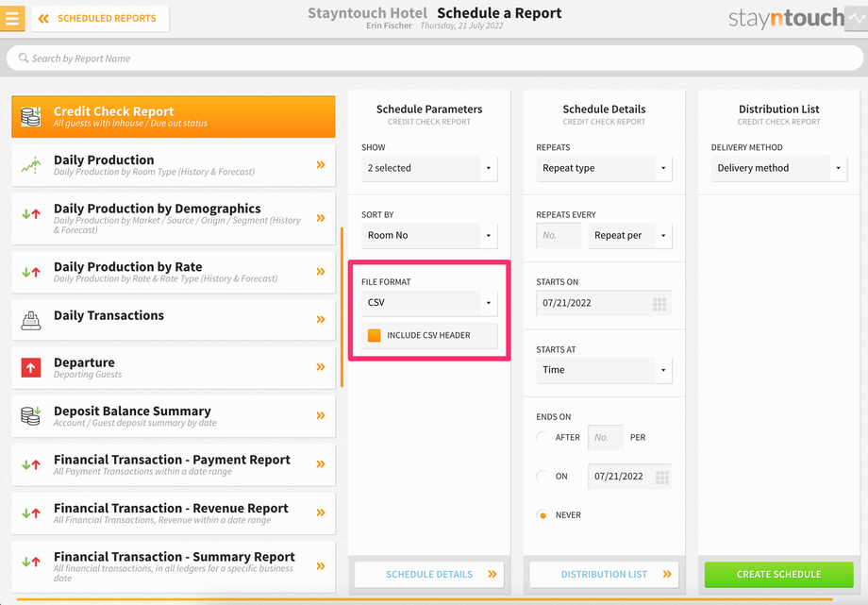Open Payment Report via its chevron
The width and height of the screenshot is (868, 605).
point(321,464)
